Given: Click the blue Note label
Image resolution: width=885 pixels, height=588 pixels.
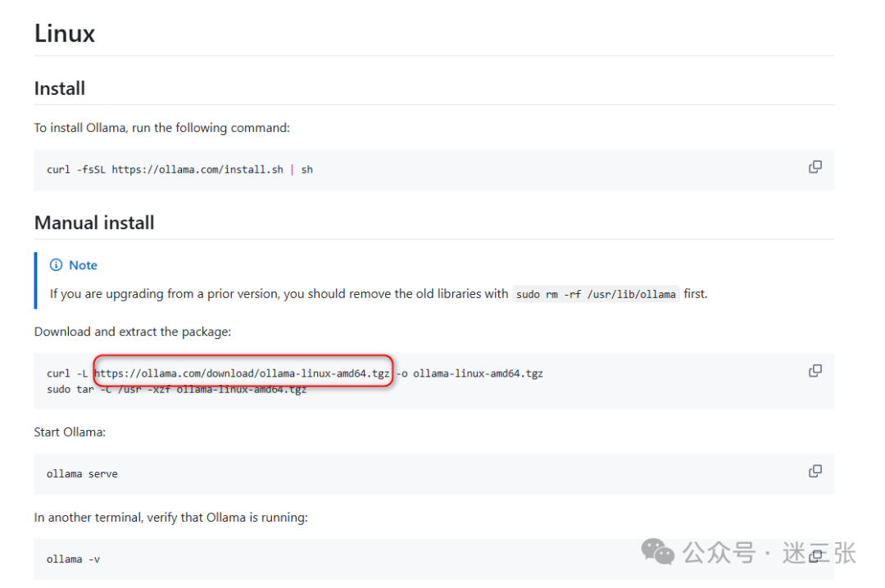Looking at the screenshot, I should (x=83, y=265).
